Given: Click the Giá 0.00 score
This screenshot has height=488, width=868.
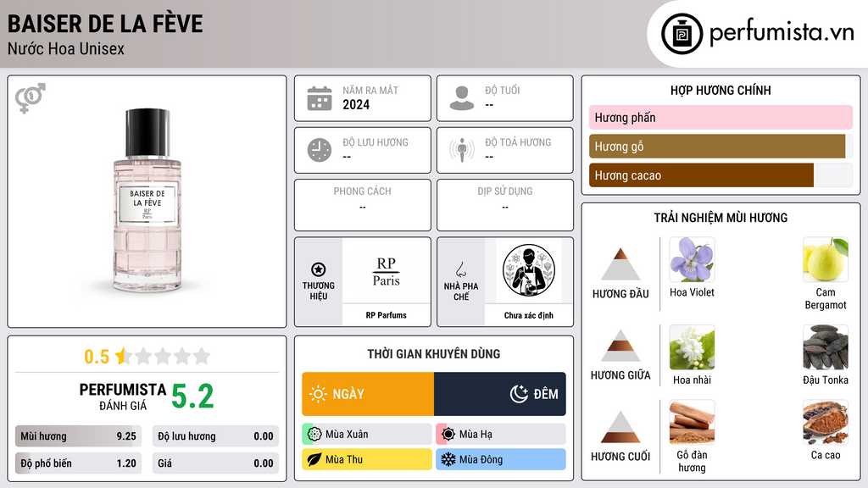Looking at the screenshot, I should (215, 463).
